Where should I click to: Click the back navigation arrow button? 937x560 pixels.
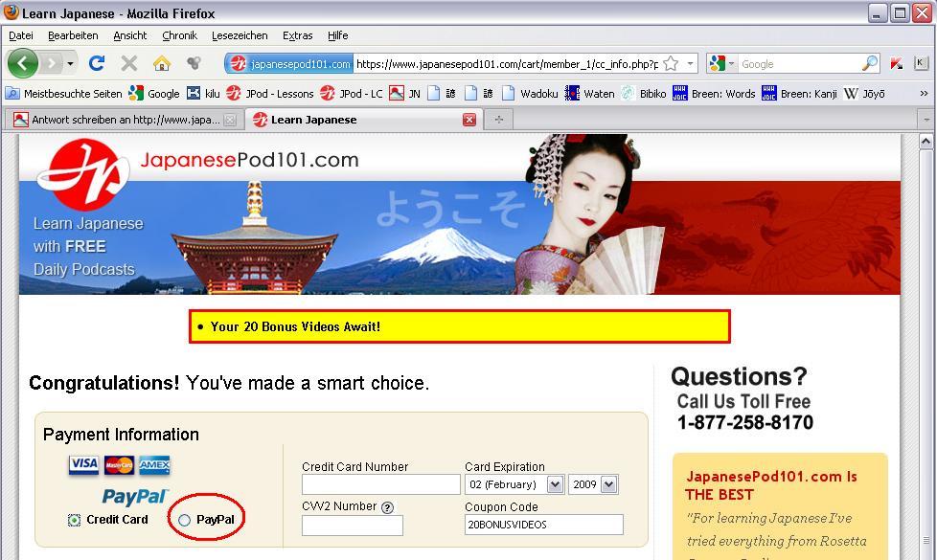23,64
